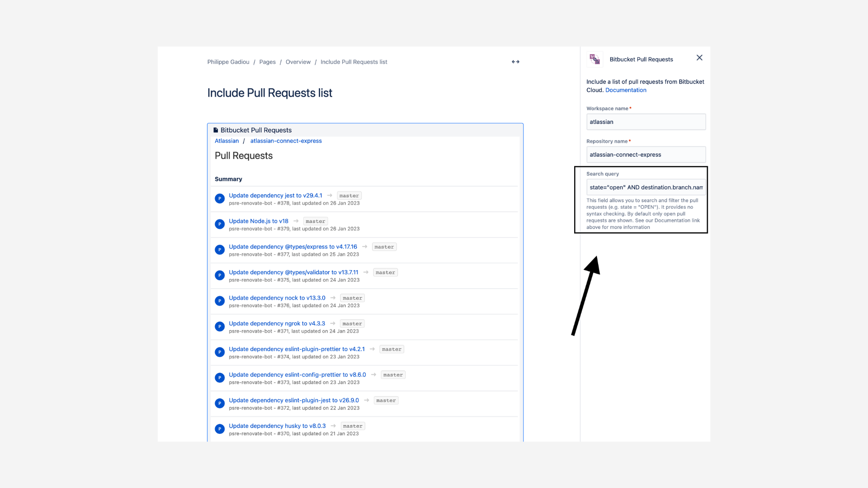Click the master branch lozenge on the nock PR
The height and width of the screenshot is (488, 868).
pyautogui.click(x=352, y=298)
